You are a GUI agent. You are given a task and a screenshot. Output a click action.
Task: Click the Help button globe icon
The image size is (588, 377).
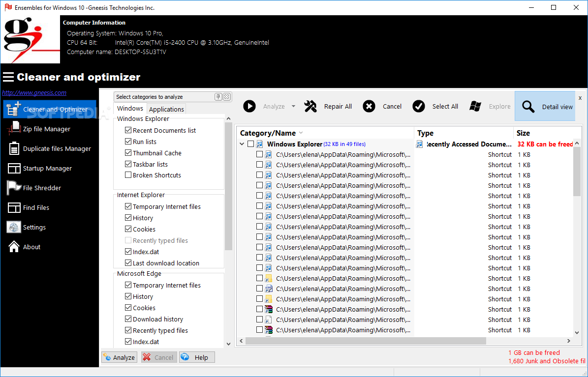(185, 357)
